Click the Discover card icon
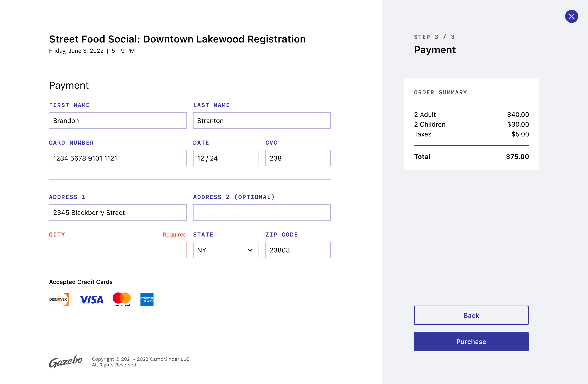 59,299
